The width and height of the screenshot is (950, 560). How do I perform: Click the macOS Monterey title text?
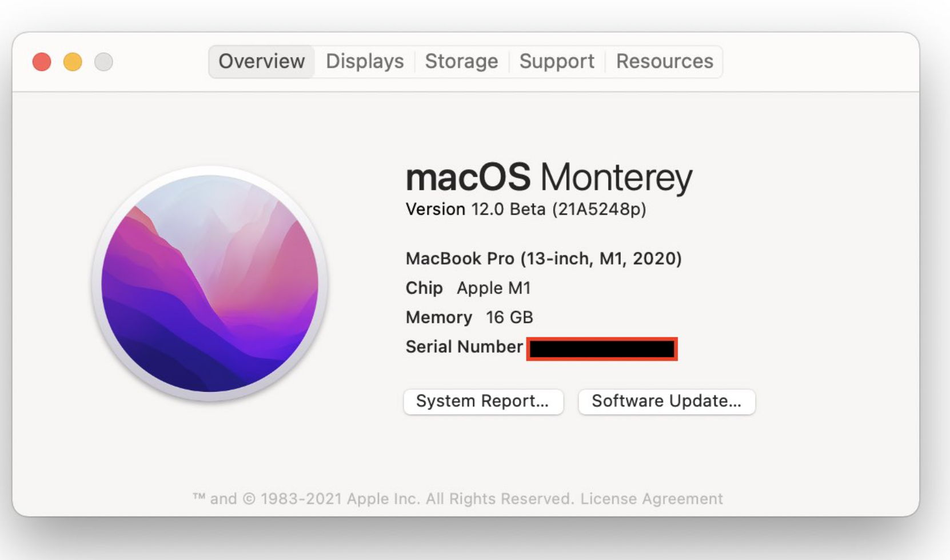click(549, 177)
